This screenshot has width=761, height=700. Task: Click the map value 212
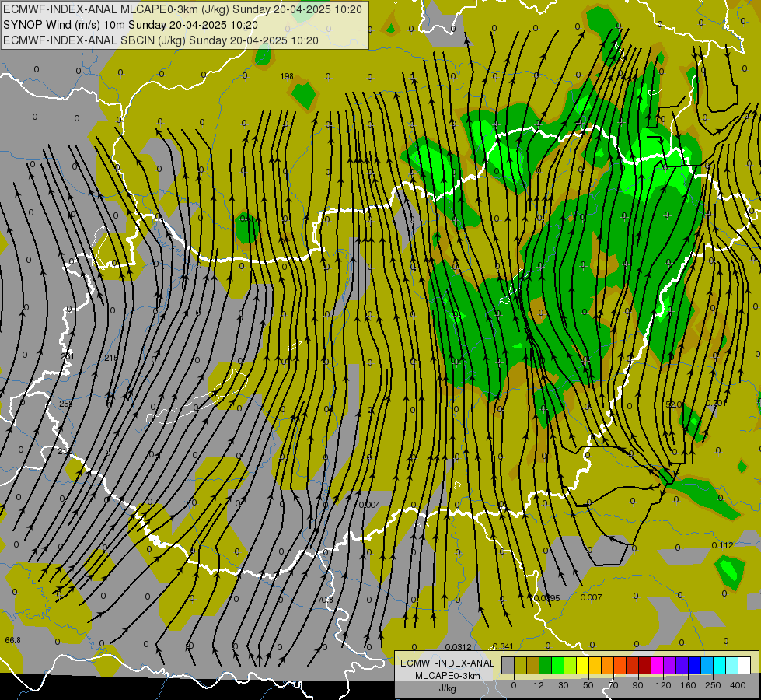tap(65, 451)
